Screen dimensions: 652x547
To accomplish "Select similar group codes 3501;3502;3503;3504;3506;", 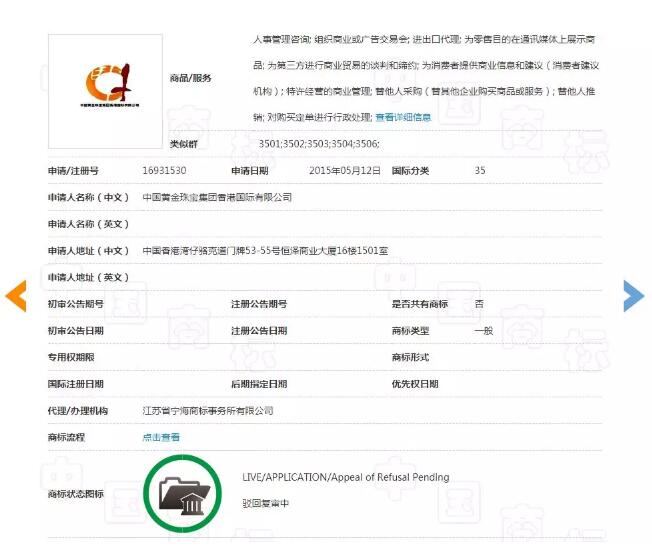I will point(319,144).
